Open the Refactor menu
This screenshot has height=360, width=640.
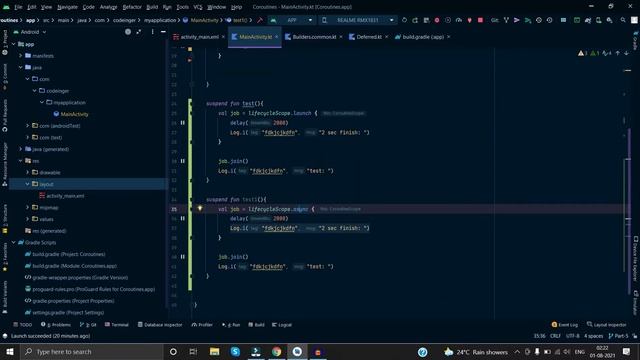(132, 7)
